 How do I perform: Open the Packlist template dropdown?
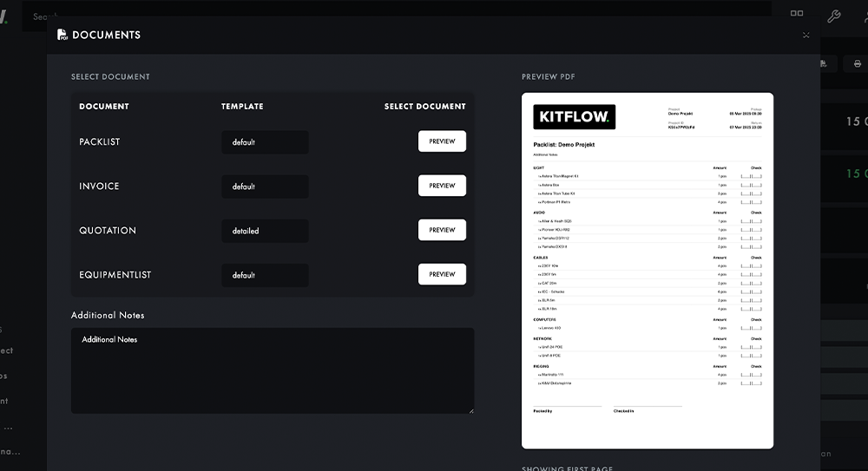pos(265,142)
